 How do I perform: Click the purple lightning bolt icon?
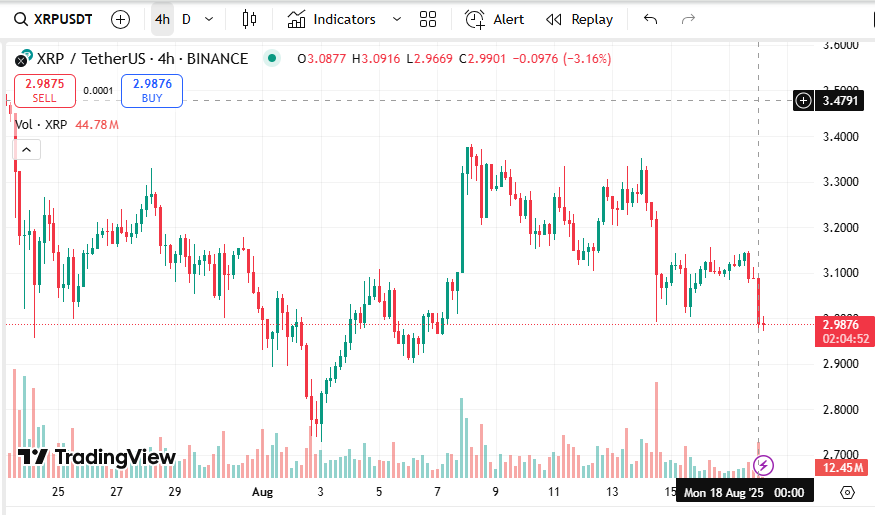coord(763,464)
